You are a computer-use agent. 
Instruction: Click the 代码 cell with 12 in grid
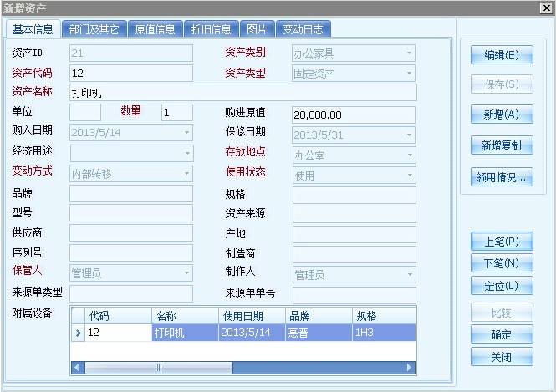[x=119, y=333]
